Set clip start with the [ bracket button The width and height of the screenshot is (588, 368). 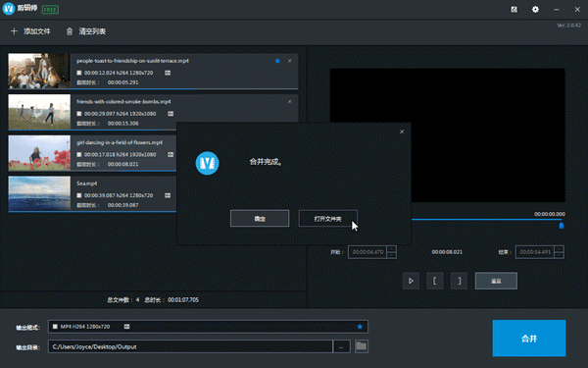(435, 281)
